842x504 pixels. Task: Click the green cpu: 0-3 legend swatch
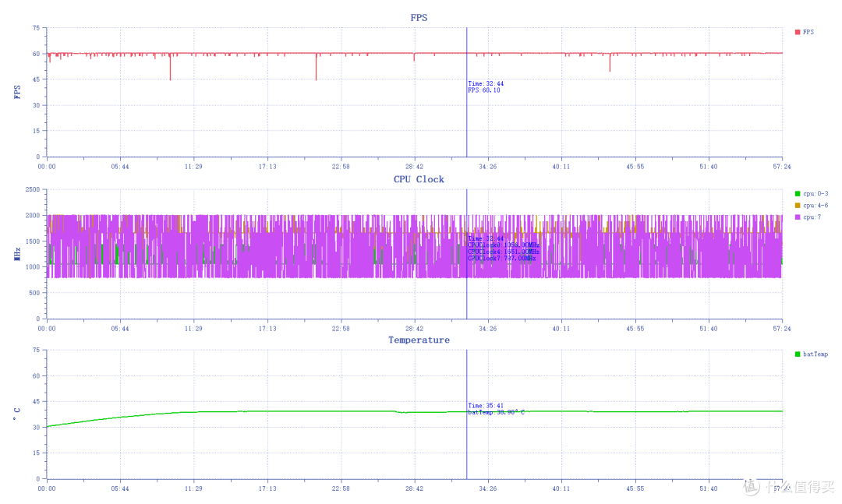tap(798, 194)
